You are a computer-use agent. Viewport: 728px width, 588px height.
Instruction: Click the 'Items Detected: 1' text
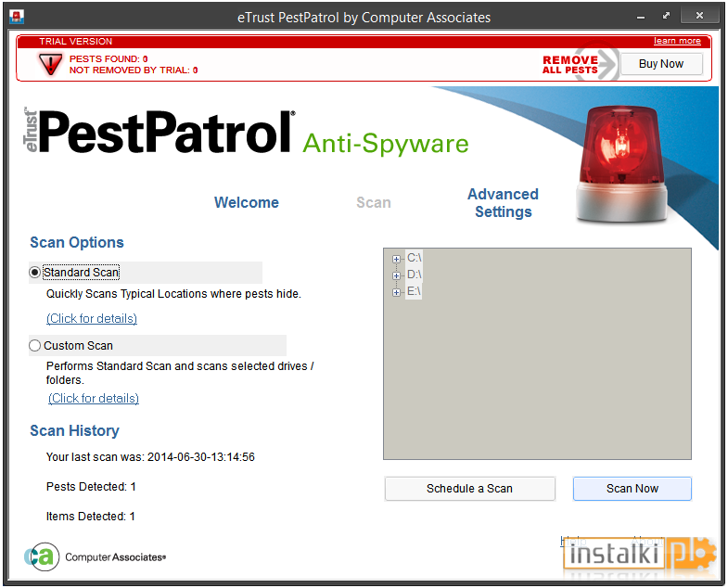click(91, 517)
